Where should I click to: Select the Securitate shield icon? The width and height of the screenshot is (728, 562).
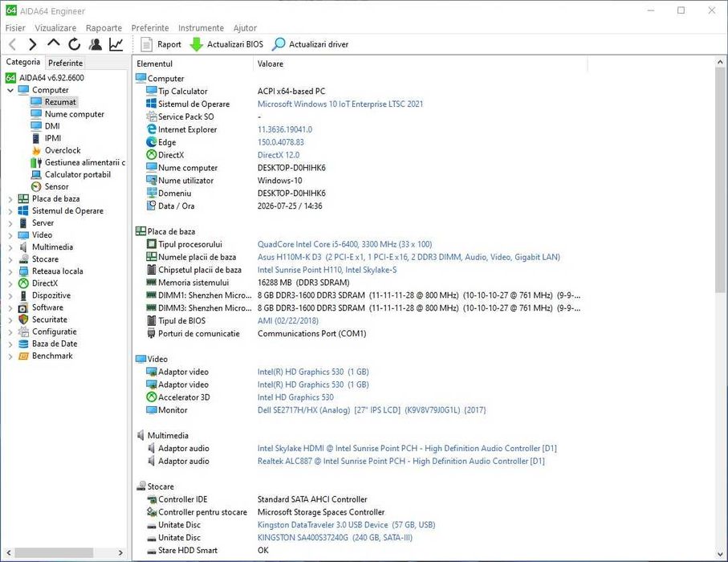23,319
